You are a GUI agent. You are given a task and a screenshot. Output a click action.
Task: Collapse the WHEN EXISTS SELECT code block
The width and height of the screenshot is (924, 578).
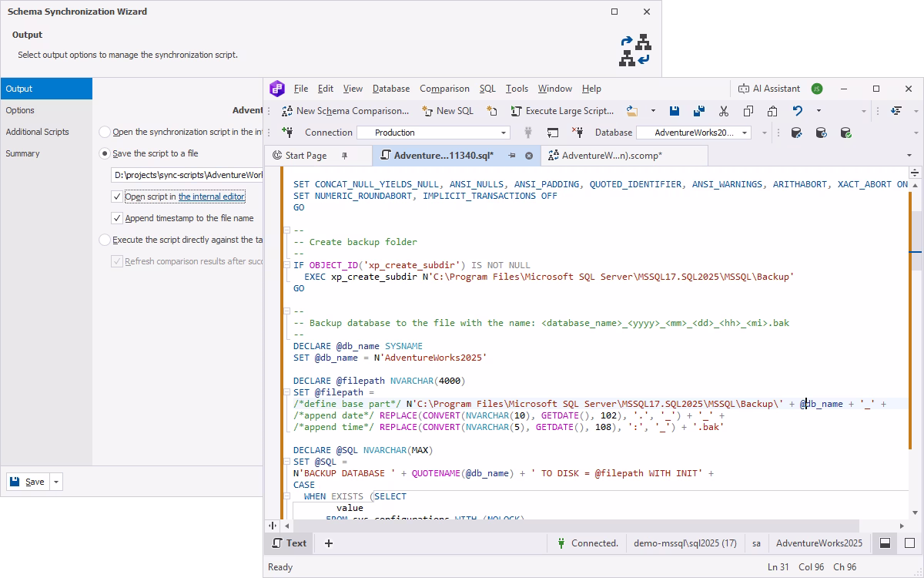coord(287,496)
